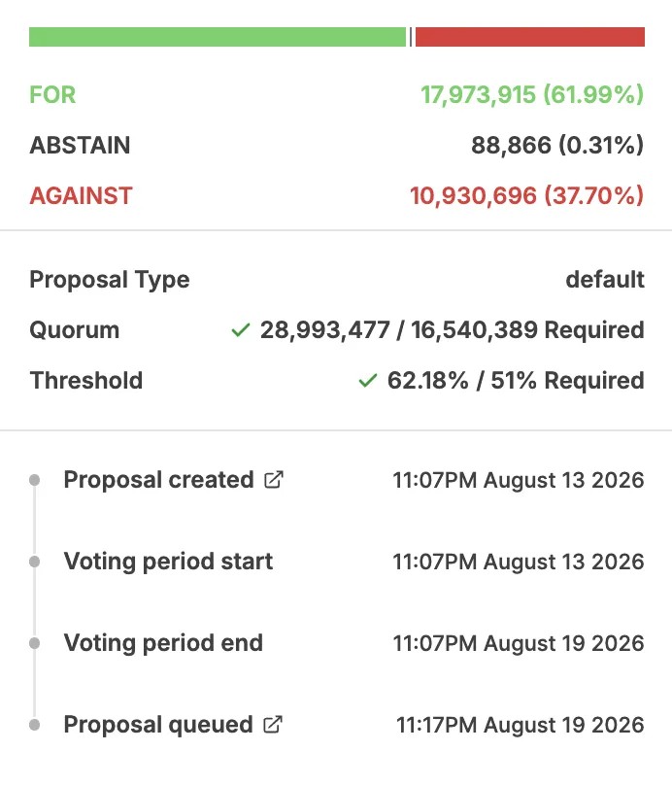
Task: Click the green Threshold checkmark icon
Action: pos(368,381)
